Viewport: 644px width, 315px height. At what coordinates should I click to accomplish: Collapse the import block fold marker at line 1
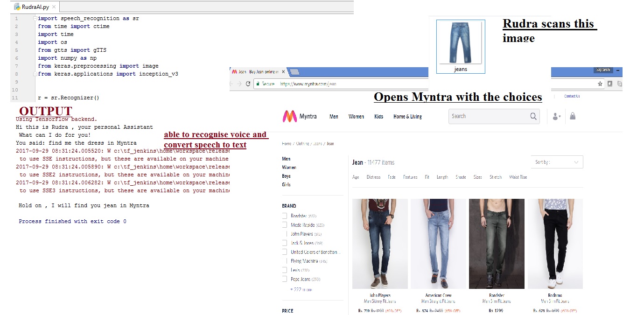tap(35, 18)
